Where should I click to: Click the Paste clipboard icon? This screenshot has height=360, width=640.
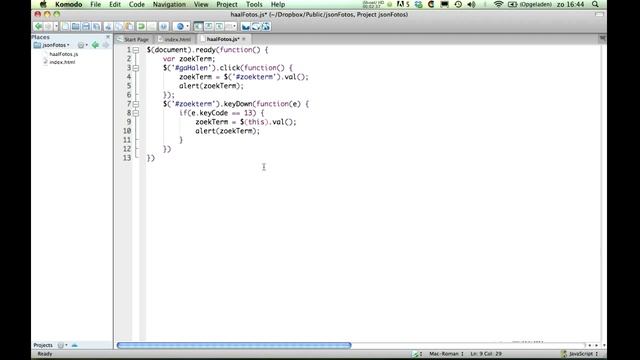129,27
